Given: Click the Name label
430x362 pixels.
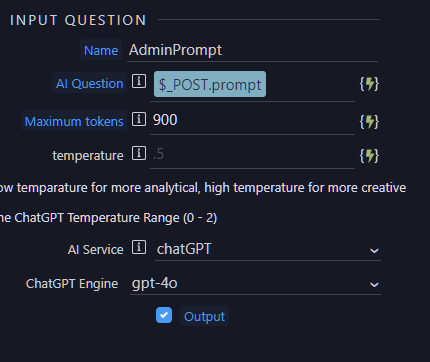Looking at the screenshot, I should click(101, 51).
